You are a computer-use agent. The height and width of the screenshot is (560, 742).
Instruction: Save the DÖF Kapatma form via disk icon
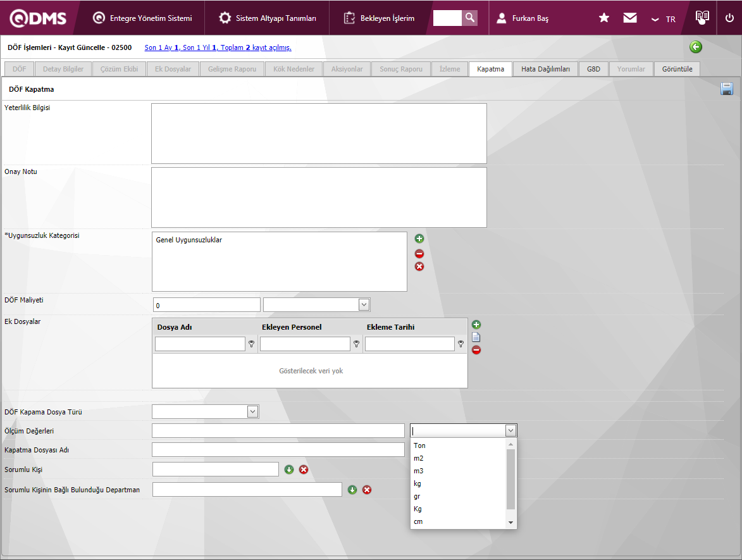(727, 89)
